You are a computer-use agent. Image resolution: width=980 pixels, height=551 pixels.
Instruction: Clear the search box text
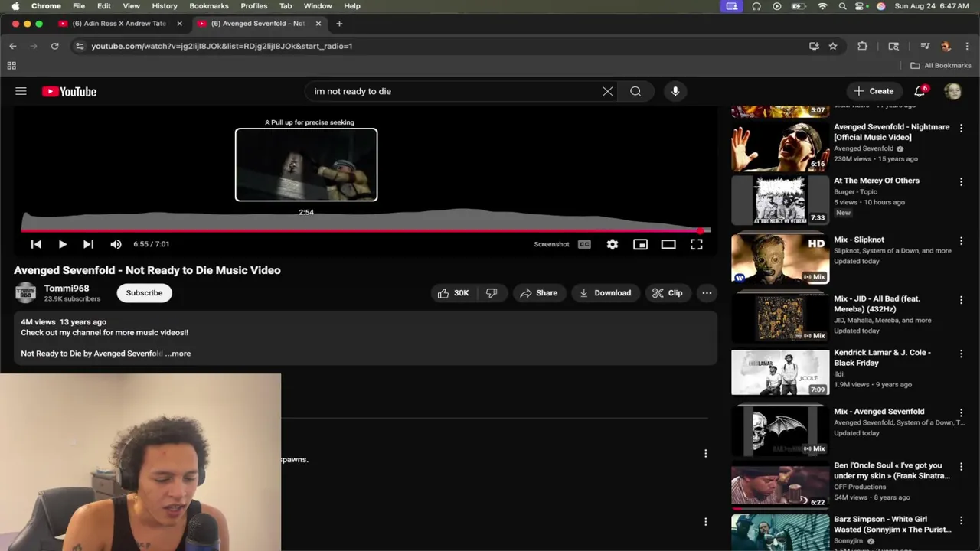pyautogui.click(x=607, y=91)
